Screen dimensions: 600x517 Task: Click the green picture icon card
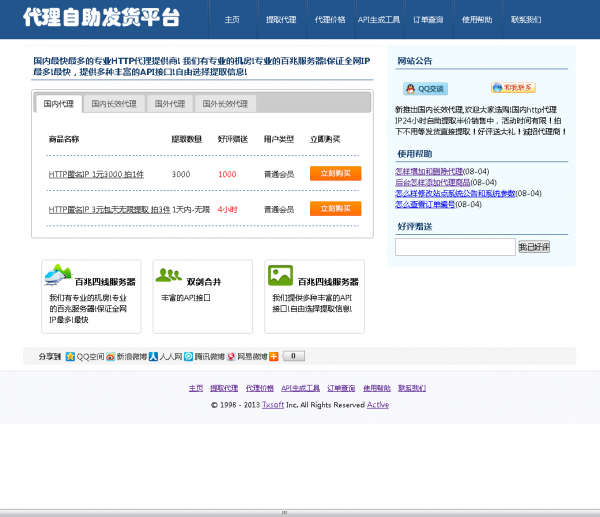[281, 275]
